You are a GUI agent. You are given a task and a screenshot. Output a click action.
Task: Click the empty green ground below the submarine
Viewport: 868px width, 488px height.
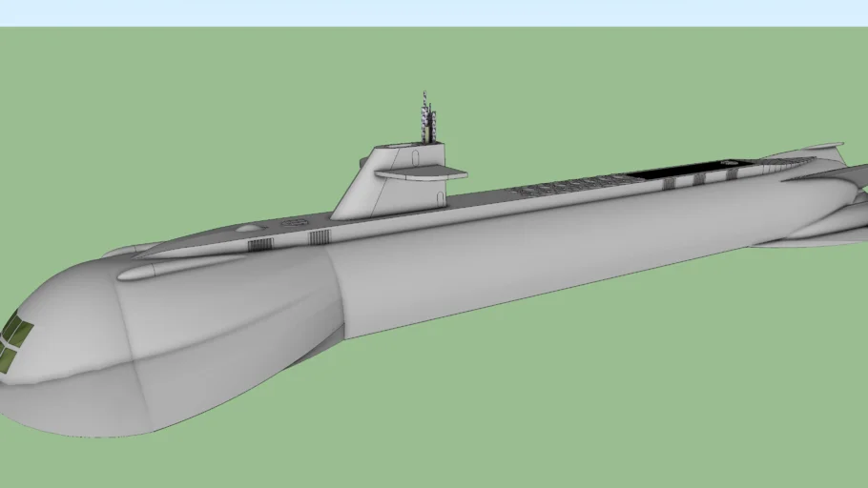572,400
